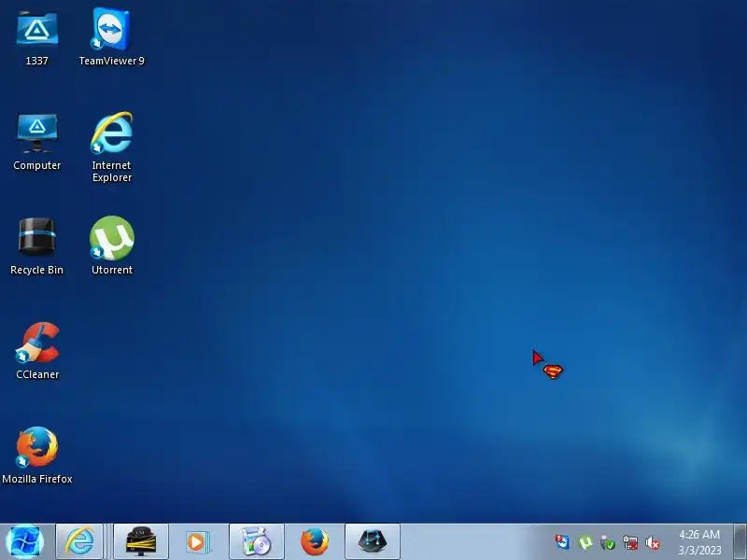Open the software installer disc taskbar item
Screen dimensions: 747x560
(x=256, y=541)
